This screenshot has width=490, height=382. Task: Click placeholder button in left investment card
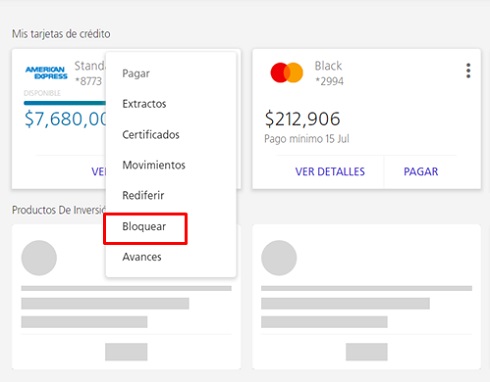[x=126, y=352]
